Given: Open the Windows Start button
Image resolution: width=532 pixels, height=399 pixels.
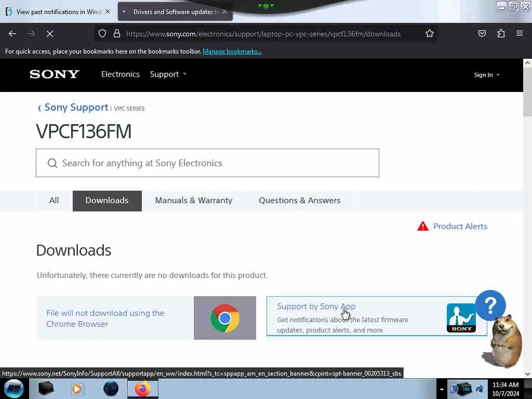Looking at the screenshot, I should (14, 389).
